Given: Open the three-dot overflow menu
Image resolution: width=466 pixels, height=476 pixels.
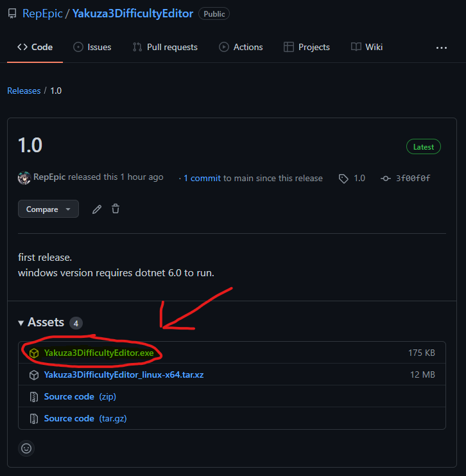Looking at the screenshot, I should click(442, 48).
